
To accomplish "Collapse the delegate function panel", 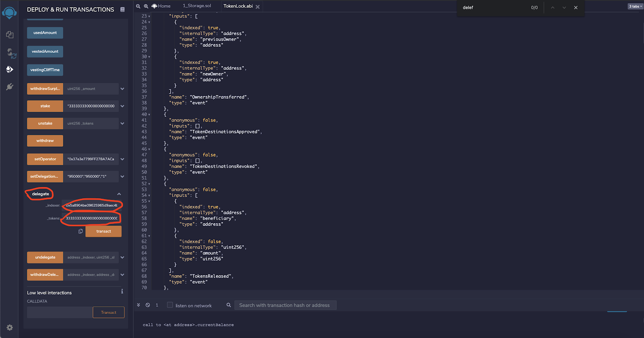I will tap(119, 194).
